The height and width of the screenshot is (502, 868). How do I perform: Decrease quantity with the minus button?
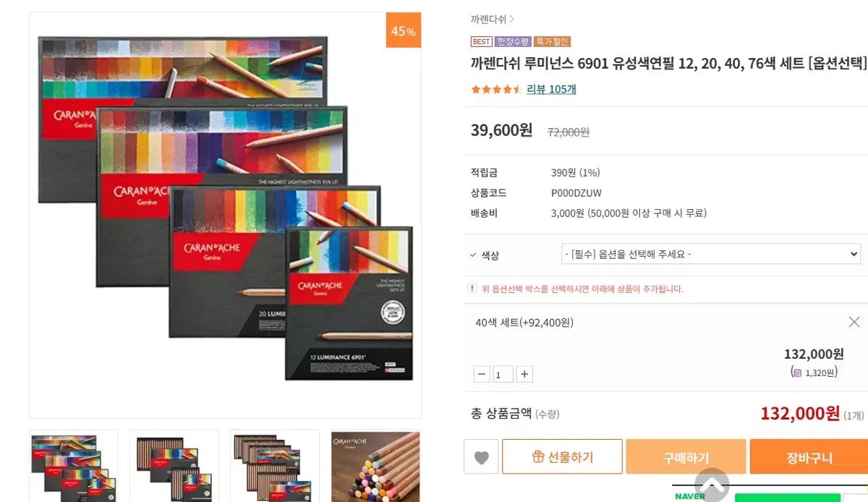click(482, 374)
